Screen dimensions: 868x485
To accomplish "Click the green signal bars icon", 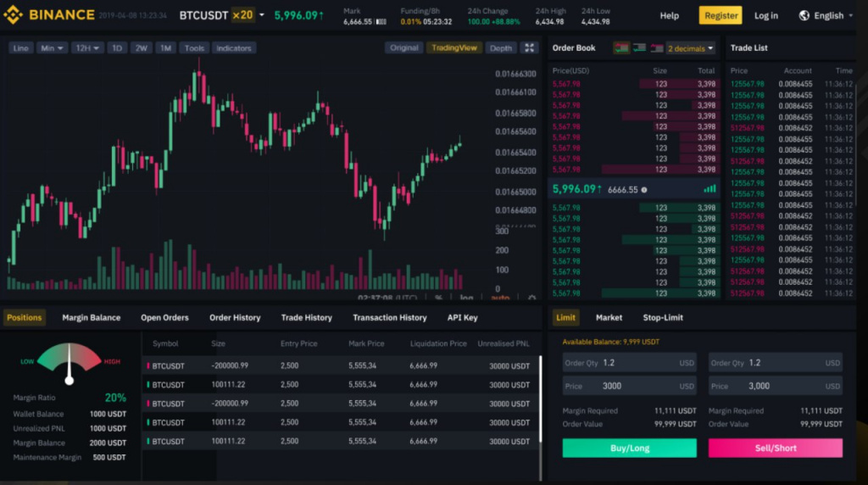I will tap(709, 189).
